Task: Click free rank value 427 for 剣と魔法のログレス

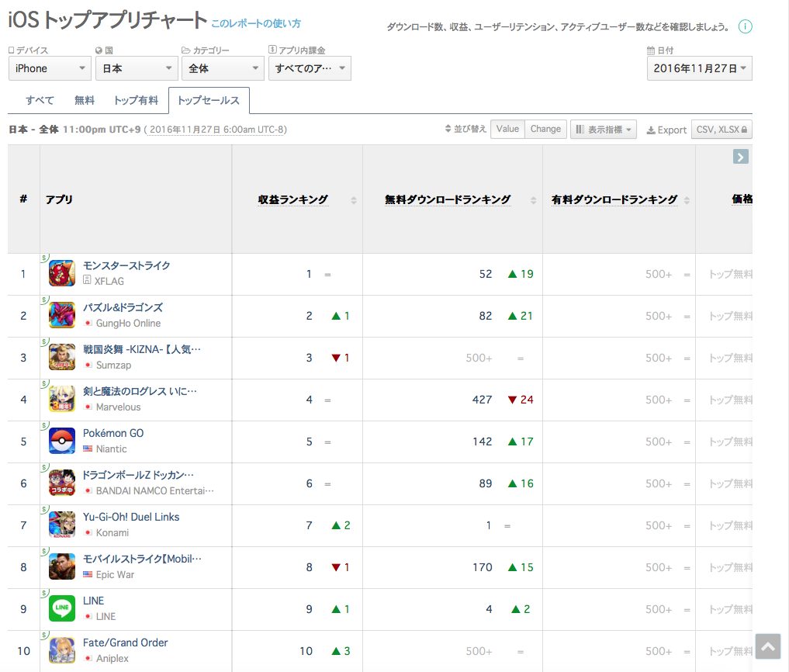Action: [x=482, y=399]
